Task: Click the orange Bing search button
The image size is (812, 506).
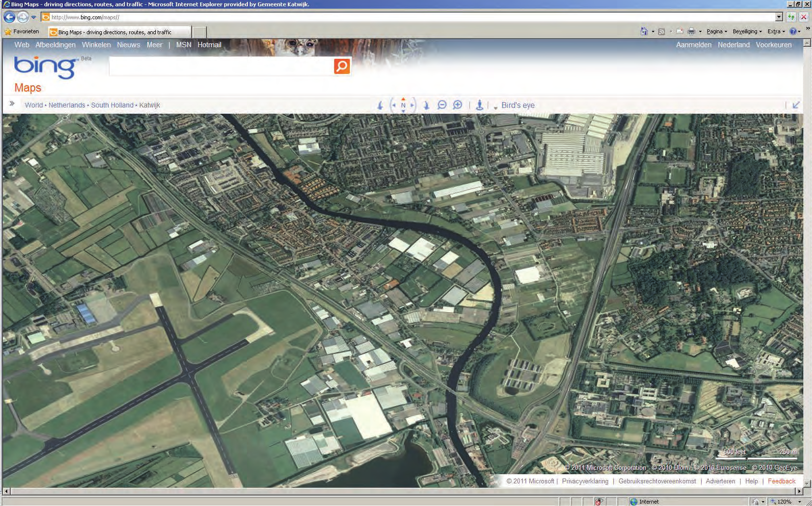Action: pos(342,66)
